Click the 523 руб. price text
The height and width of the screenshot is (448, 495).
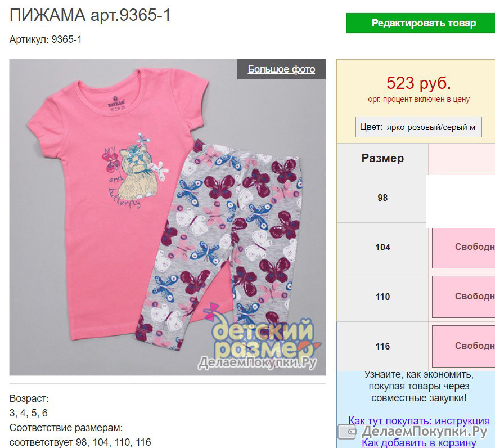click(x=418, y=83)
